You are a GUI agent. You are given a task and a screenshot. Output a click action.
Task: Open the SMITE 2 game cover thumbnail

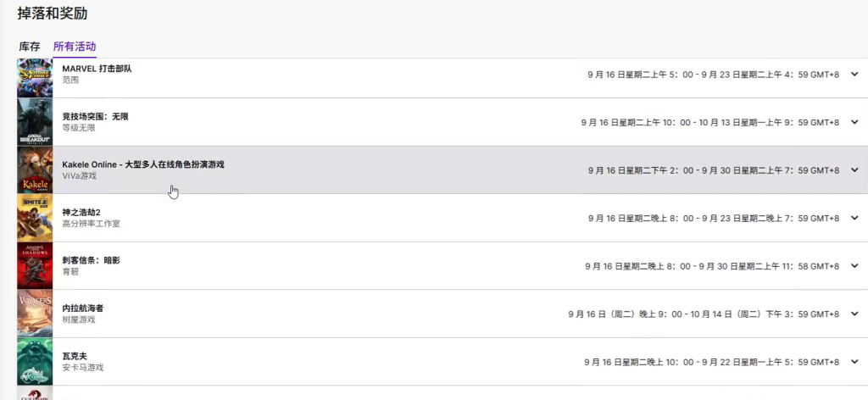click(35, 218)
